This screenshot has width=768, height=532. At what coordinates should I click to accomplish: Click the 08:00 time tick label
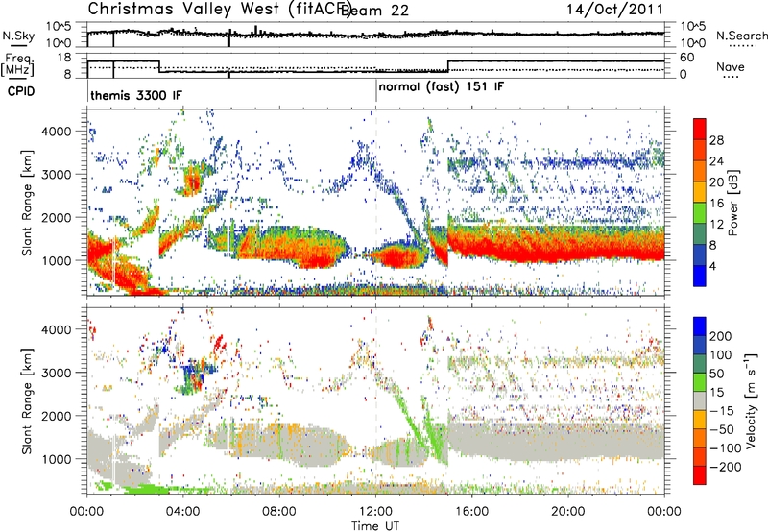[279, 512]
